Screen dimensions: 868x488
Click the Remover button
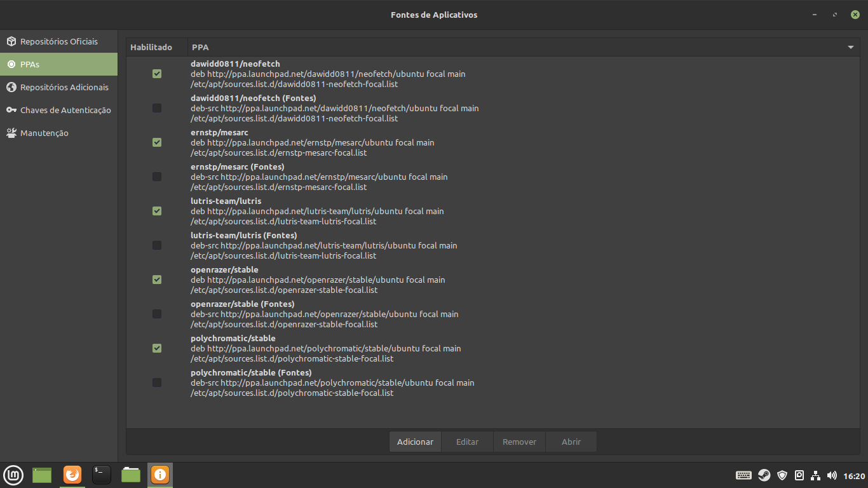click(x=519, y=442)
